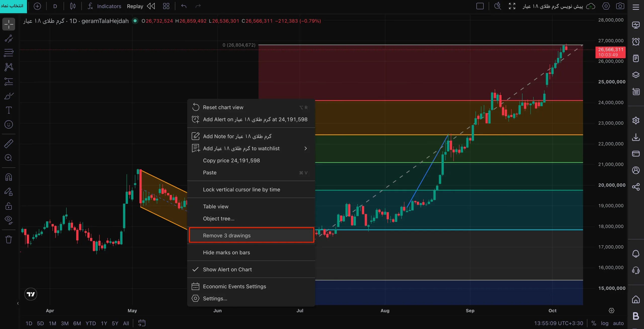The height and width of the screenshot is (329, 644).
Task: Open the alerts clock icon in right sidebar
Action: click(x=636, y=41)
